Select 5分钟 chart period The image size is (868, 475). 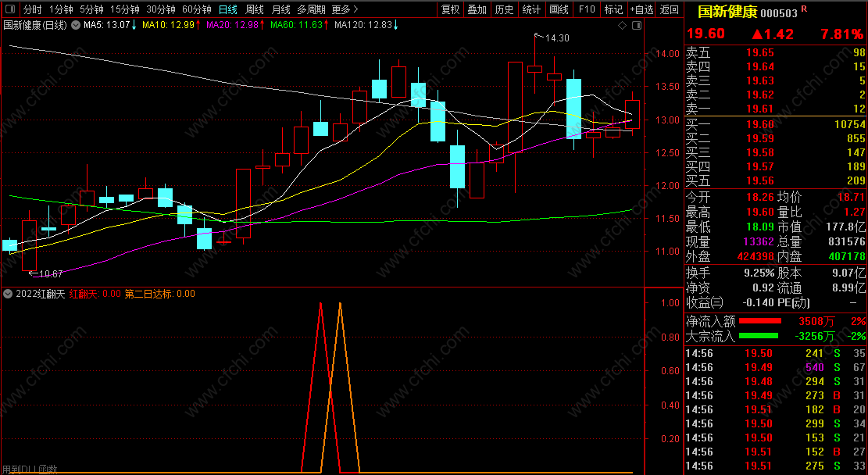tap(91, 9)
